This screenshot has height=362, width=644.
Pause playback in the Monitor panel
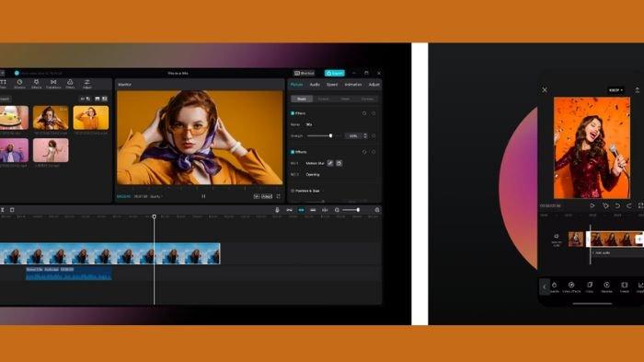203,196
